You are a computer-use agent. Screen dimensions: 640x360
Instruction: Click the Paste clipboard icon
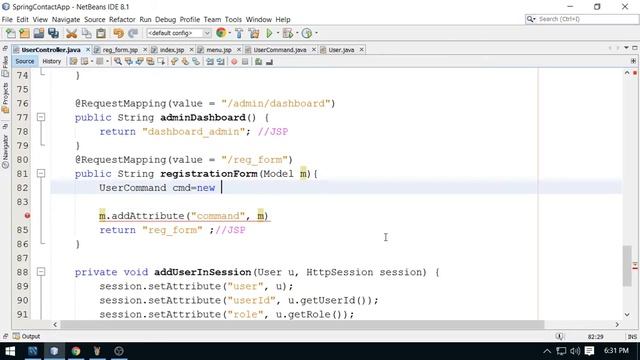101,33
